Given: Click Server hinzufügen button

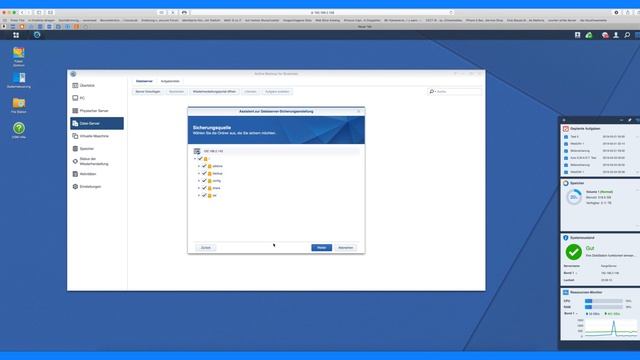Looking at the screenshot, I should click(x=148, y=91).
